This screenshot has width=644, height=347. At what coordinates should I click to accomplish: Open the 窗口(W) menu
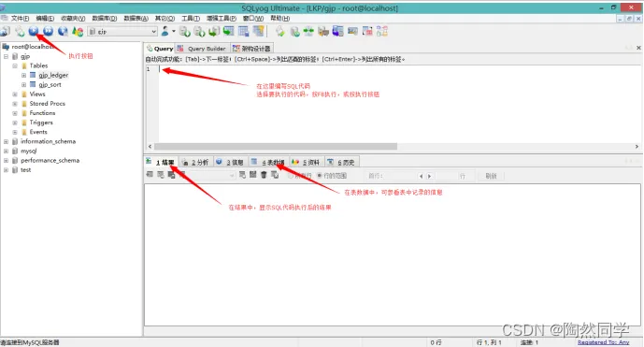[x=253, y=18]
